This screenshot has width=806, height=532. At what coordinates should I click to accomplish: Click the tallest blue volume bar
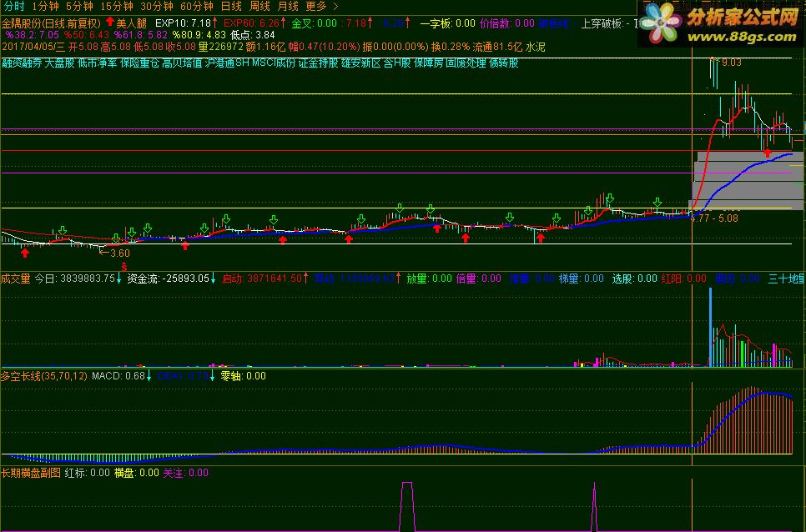point(710,327)
